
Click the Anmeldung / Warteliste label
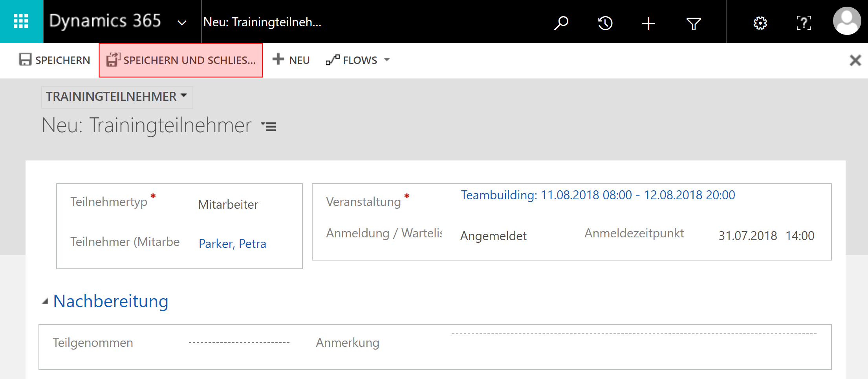[384, 233]
